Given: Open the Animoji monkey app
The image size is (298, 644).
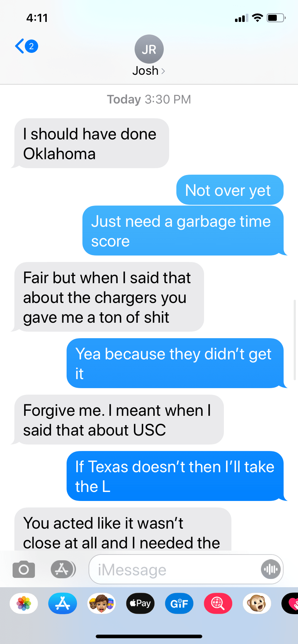Looking at the screenshot, I should click(x=257, y=603).
